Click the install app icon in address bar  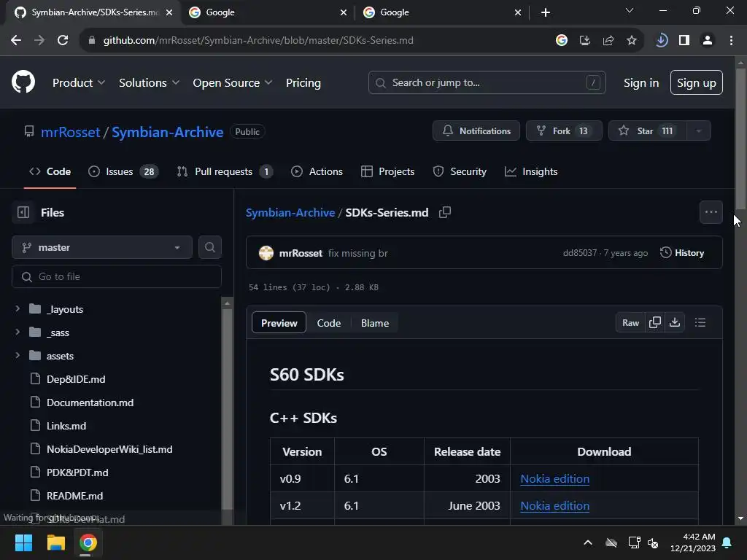(x=585, y=41)
